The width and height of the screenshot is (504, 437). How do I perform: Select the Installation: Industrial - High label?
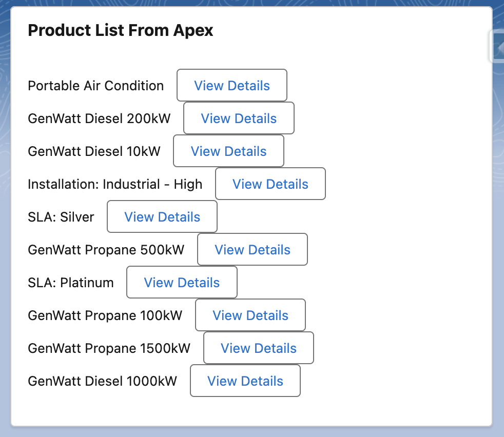tap(115, 184)
